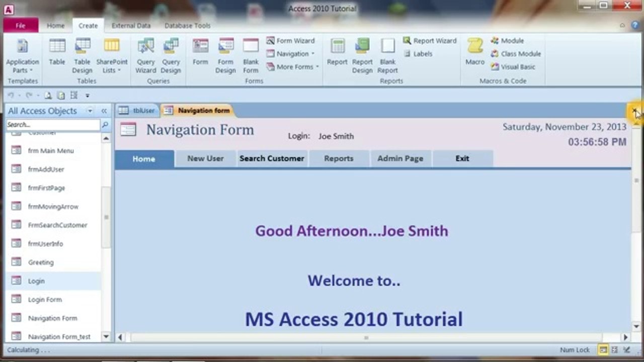Open the ribbon help icon
The height and width of the screenshot is (362, 644).
[634, 25]
